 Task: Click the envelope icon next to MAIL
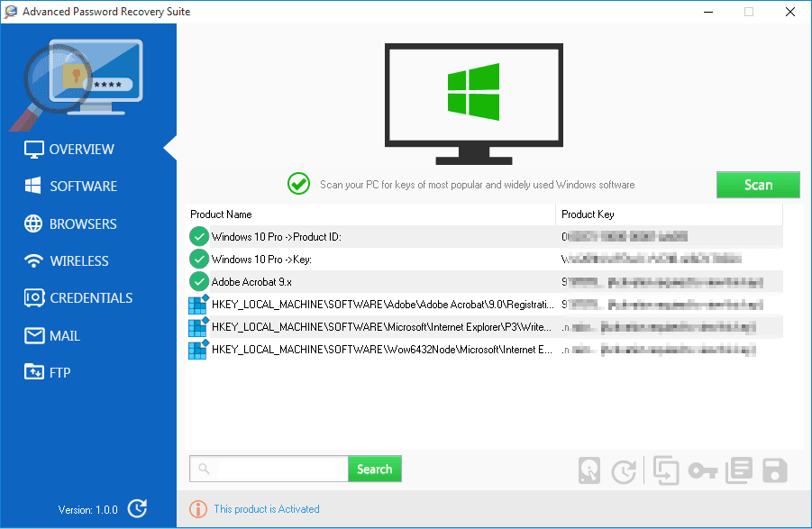tap(34, 335)
